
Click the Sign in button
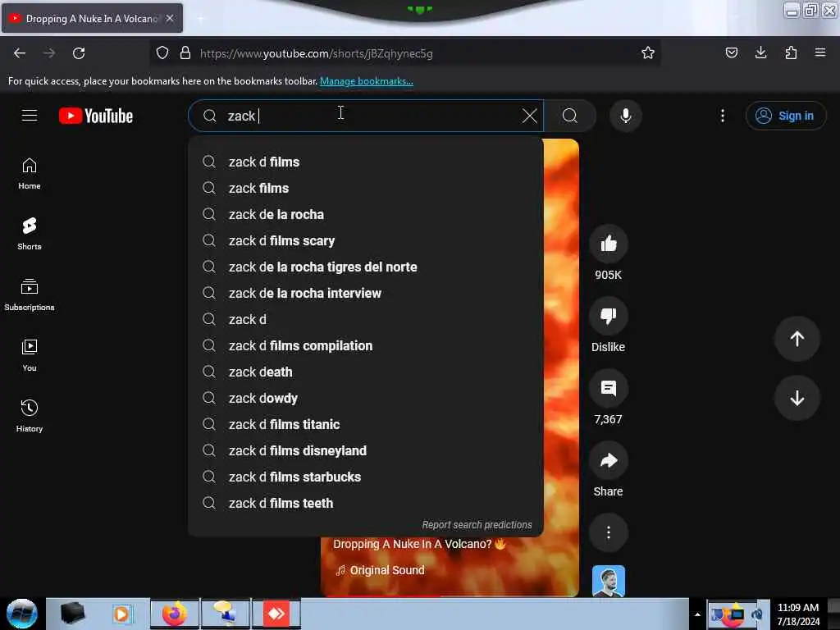785,116
